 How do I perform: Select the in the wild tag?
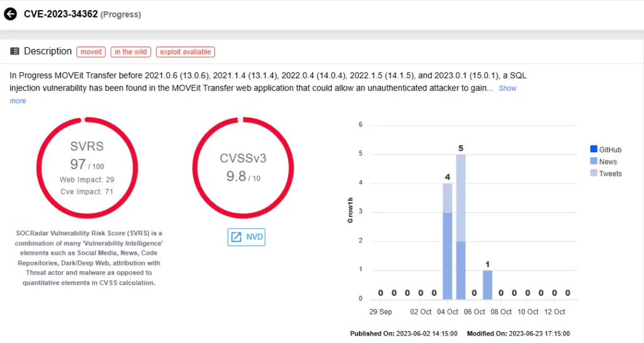point(131,52)
